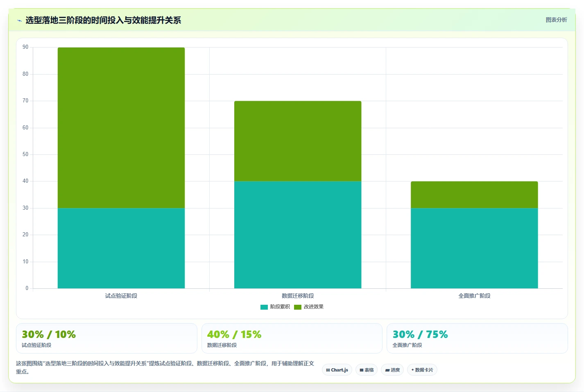The width and height of the screenshot is (584, 392).
Task: Click the chart title 选型落地三阶段的时间投入与效能提升关系
Action: 103,20
